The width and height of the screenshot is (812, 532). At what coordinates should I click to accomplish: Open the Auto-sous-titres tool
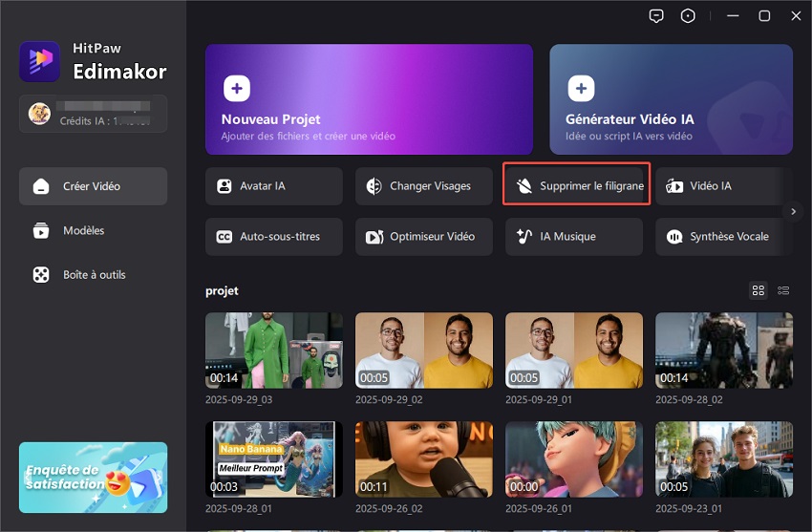coord(273,236)
